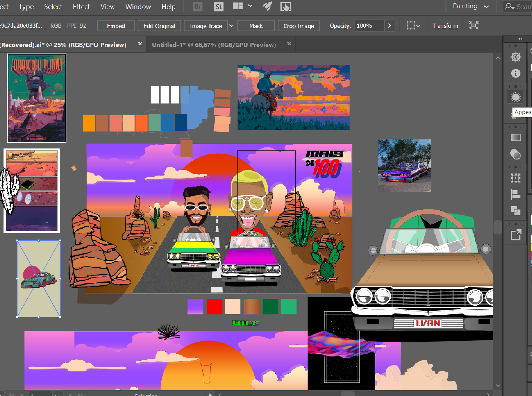Open the Opacity slider arrow

click(x=389, y=26)
